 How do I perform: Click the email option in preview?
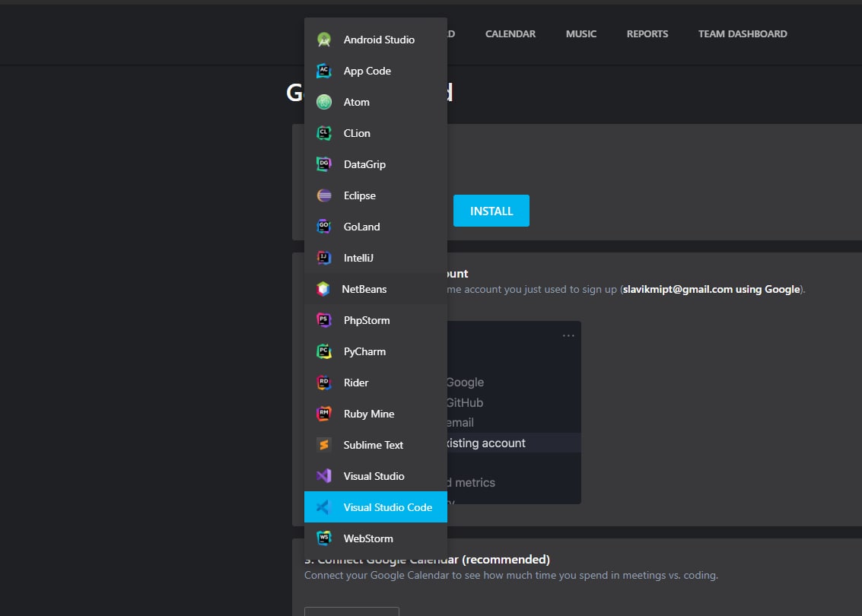pos(460,423)
